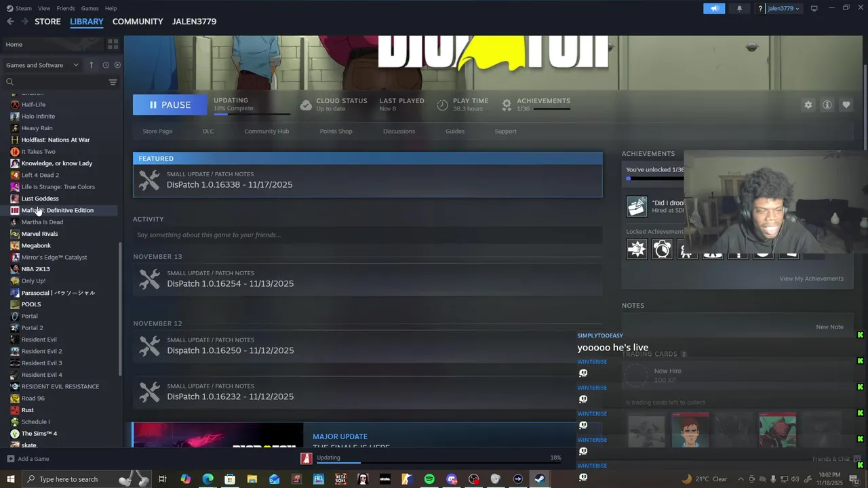Toggle sort by recent activity clock icon
868x488 pixels.
point(106,65)
